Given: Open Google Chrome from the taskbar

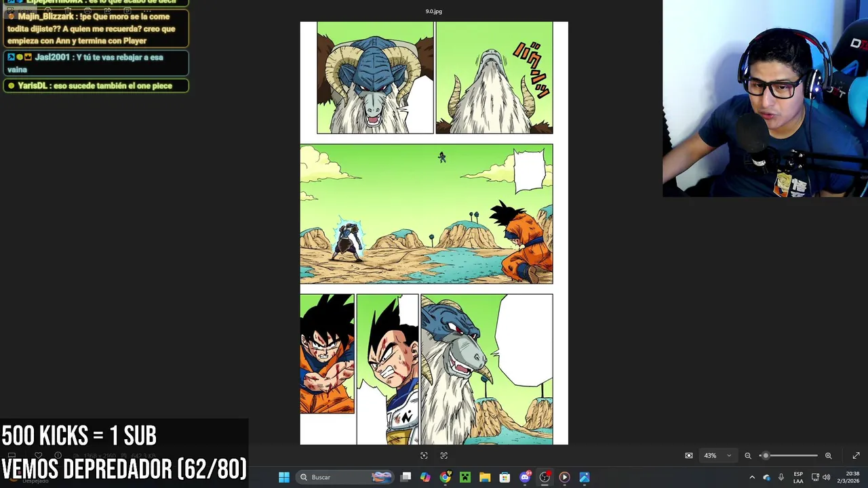Looking at the screenshot, I should tap(445, 477).
